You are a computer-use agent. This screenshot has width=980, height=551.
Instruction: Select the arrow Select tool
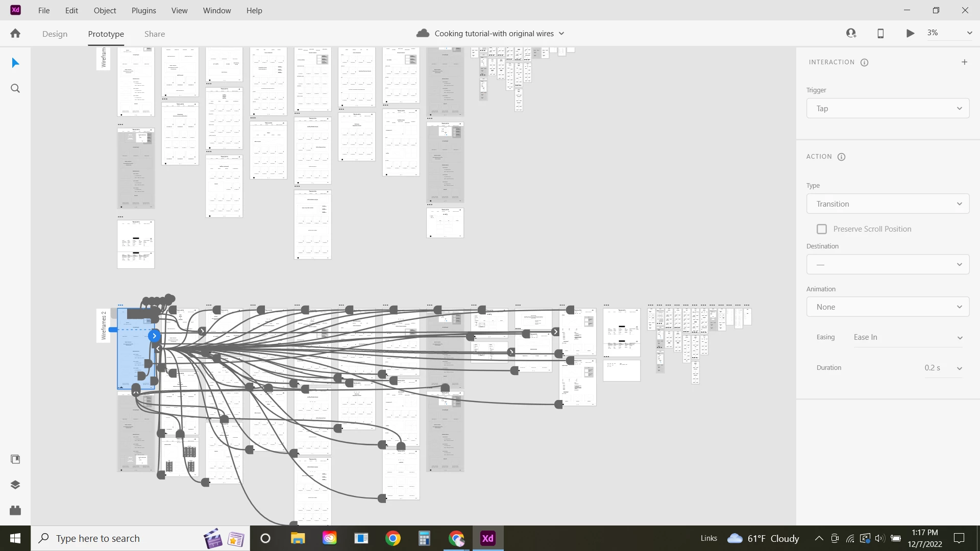15,63
